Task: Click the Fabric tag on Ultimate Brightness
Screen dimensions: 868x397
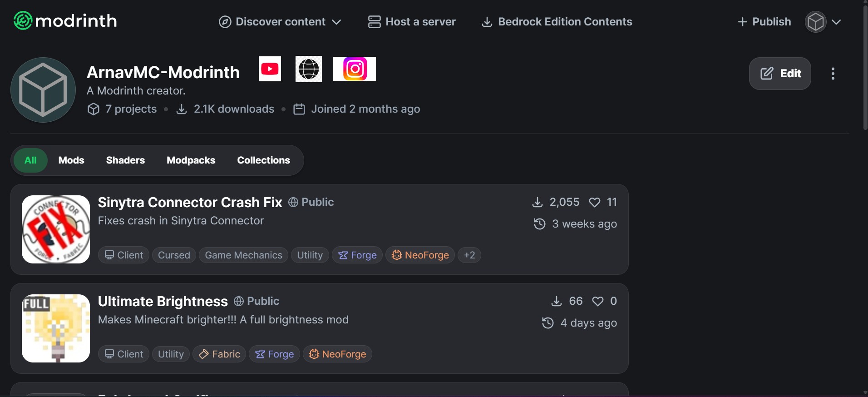Action: click(219, 354)
